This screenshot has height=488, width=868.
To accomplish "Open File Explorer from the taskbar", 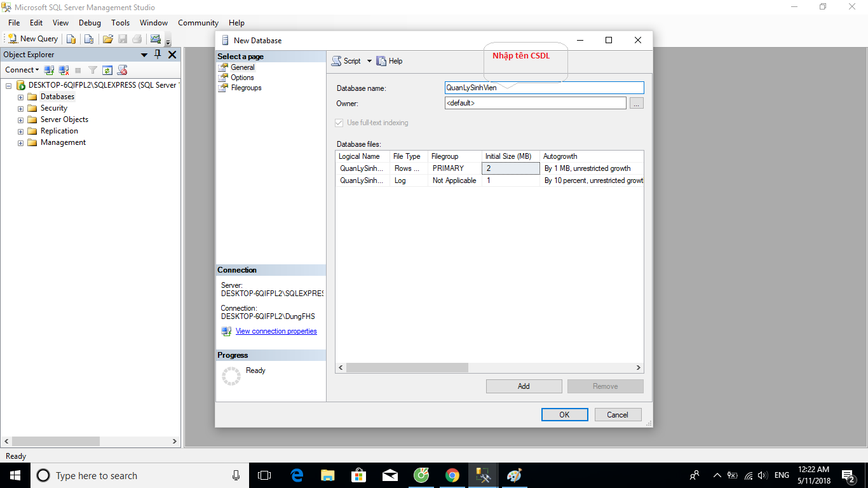I will click(x=327, y=475).
